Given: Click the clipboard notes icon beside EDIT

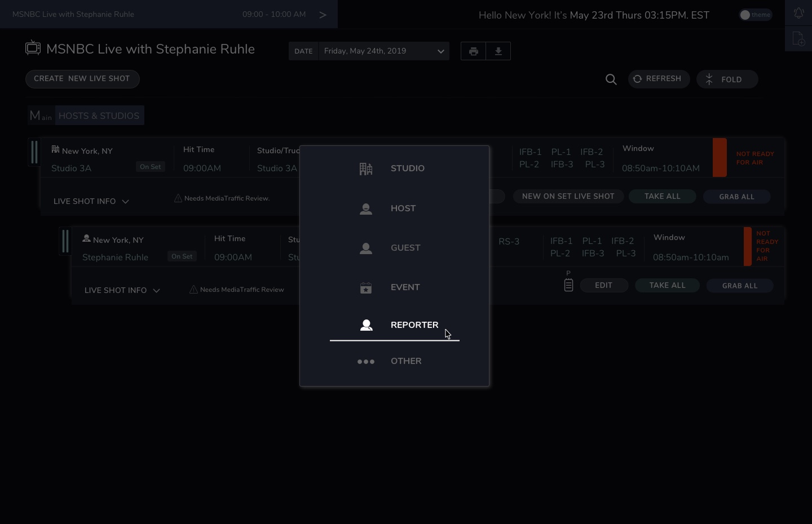Looking at the screenshot, I should coord(568,285).
